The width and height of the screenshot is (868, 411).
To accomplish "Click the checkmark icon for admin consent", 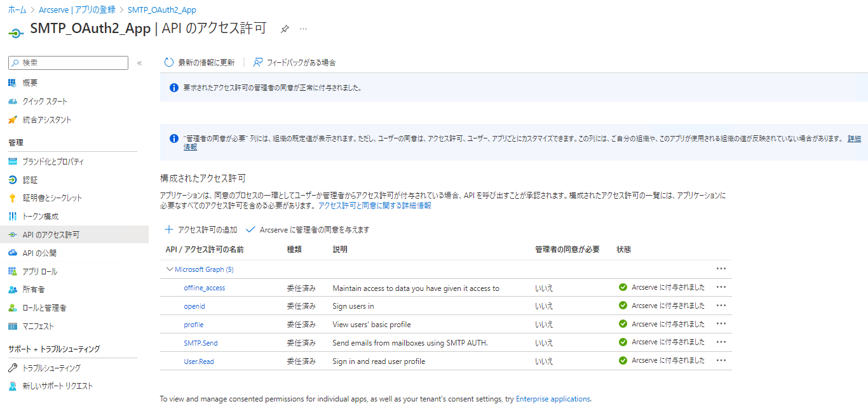I will click(250, 229).
